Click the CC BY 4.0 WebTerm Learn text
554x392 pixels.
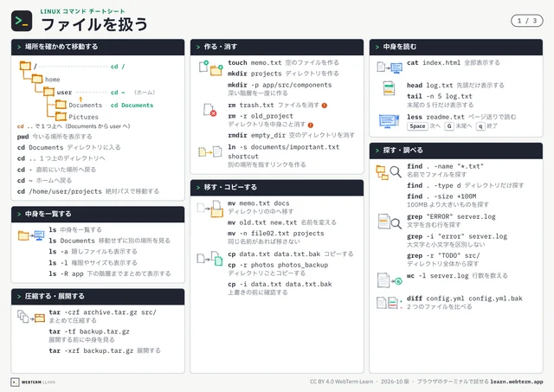coord(341,382)
